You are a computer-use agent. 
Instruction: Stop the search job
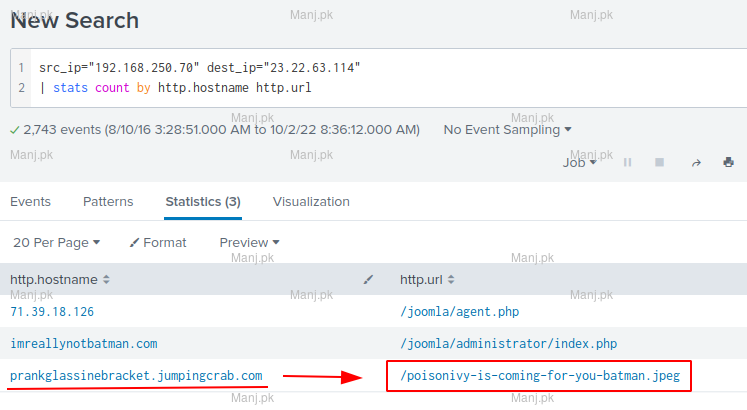(659, 162)
